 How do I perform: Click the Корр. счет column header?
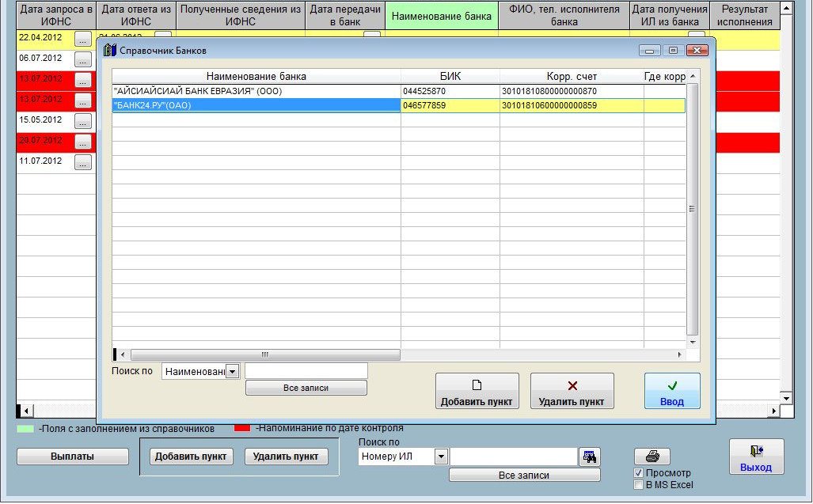coord(571,77)
